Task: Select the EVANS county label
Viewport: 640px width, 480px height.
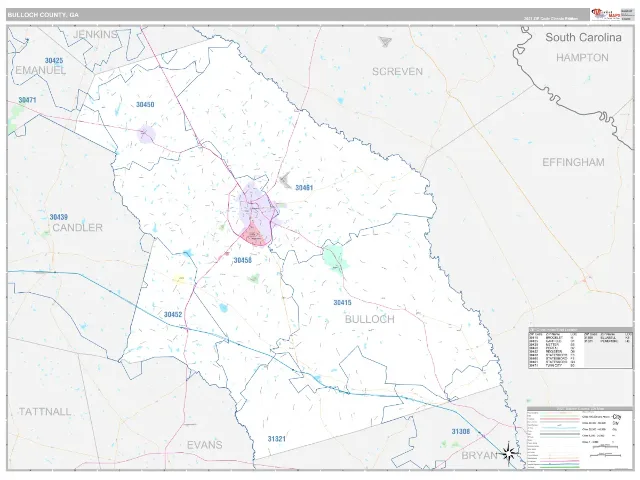Action: (204, 445)
